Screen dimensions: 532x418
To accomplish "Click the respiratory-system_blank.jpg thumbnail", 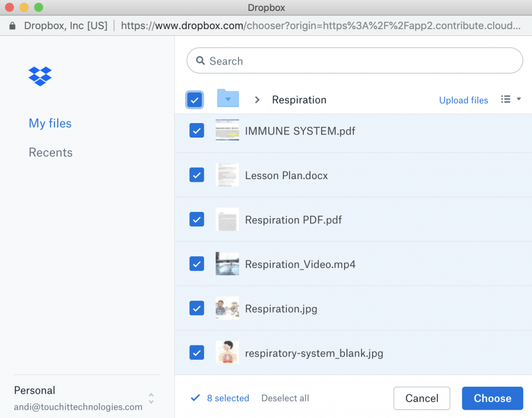I will tap(228, 353).
